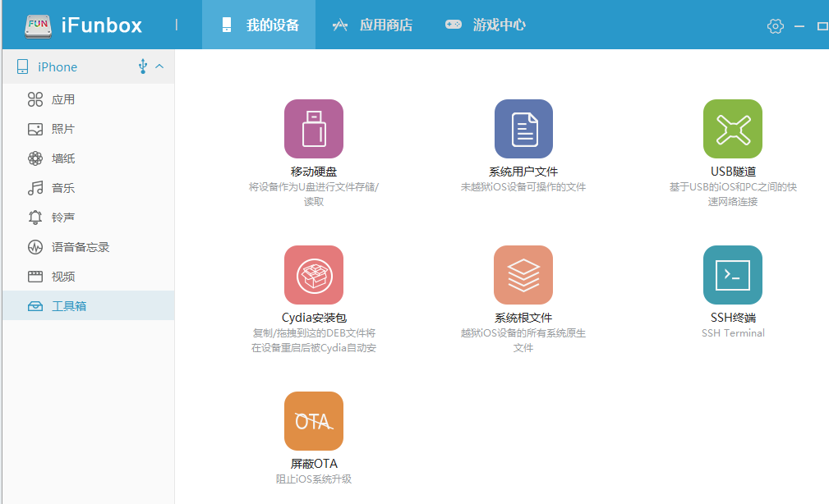Click the phone icon next to iPhone
This screenshot has height=504, width=829.
pos(22,66)
